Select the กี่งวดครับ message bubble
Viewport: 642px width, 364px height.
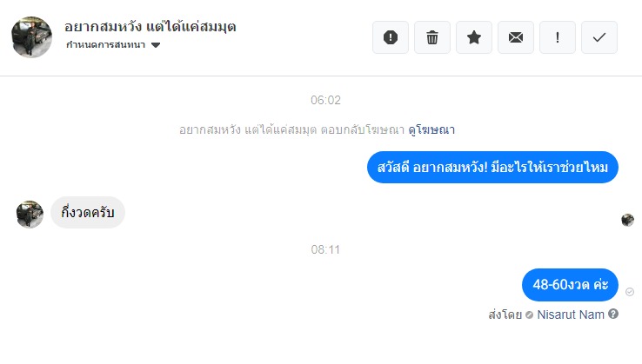87,213
